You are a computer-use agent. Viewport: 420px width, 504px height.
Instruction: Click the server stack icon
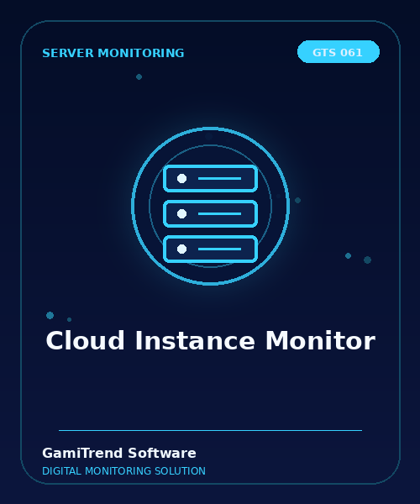click(x=211, y=213)
